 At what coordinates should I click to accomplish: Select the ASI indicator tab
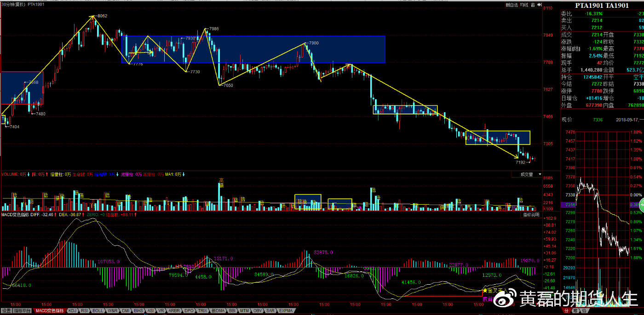(150, 311)
